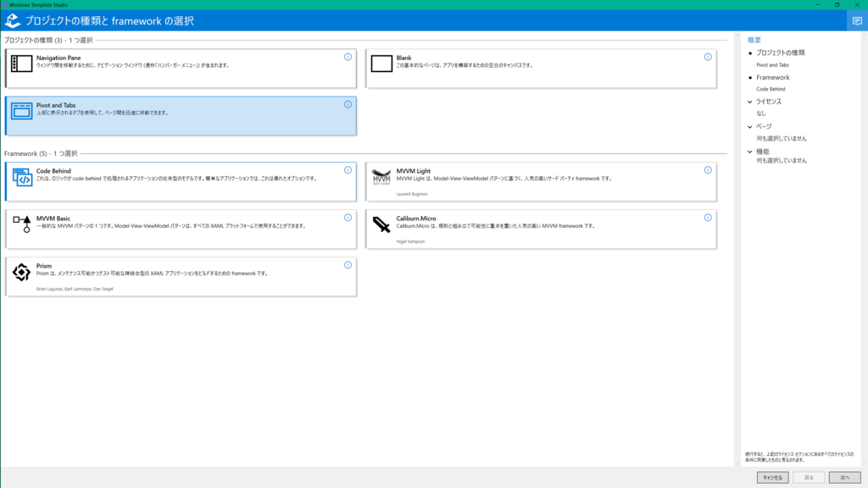
Task: Go to プロジェクトの種類 step in summary
Action: point(781,53)
